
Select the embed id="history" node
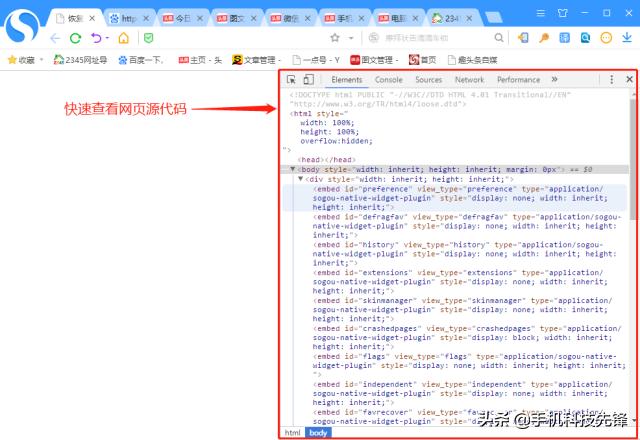(464, 253)
